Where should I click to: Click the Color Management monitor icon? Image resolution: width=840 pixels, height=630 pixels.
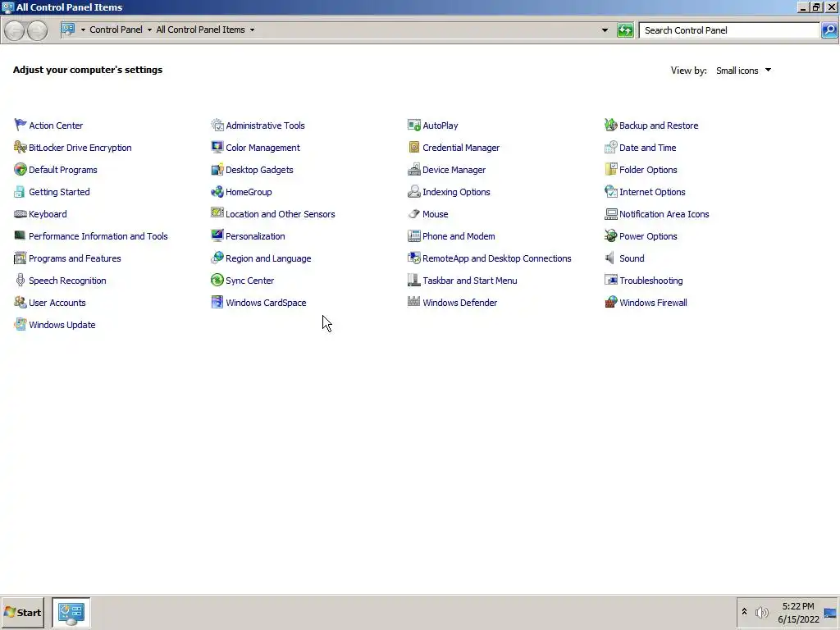coord(217,147)
